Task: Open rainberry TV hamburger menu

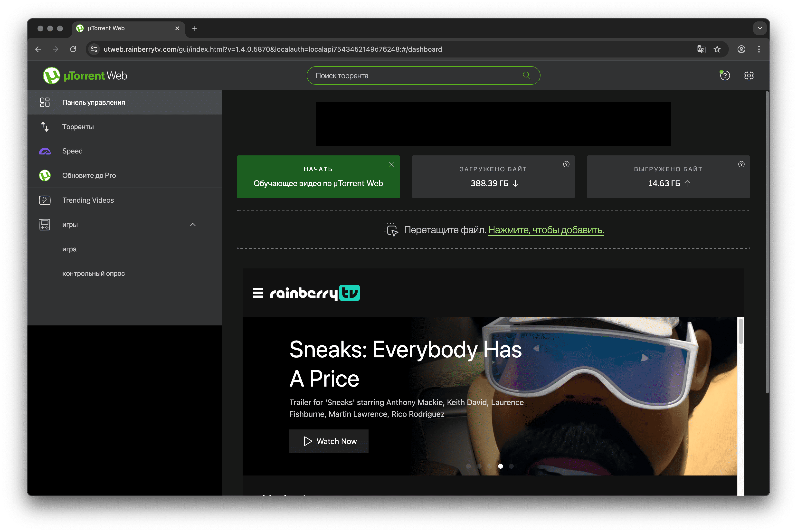Action: 258,293
